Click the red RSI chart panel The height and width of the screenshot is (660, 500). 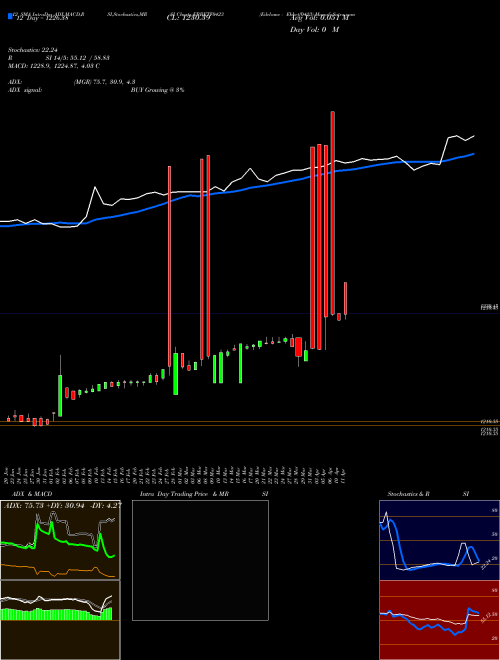(439, 620)
